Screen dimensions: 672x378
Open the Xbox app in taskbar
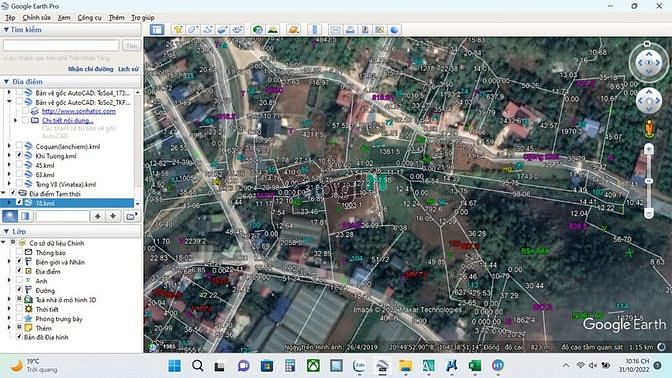pyautogui.click(x=313, y=366)
